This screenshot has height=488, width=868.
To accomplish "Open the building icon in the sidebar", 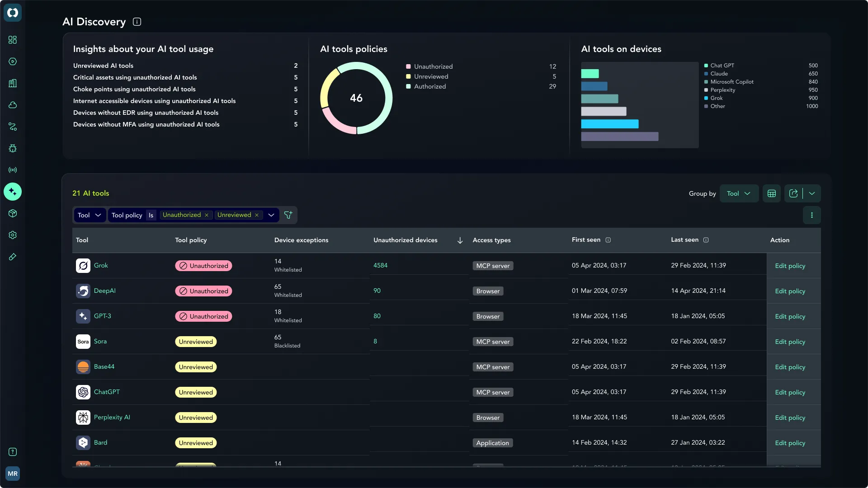I will [13, 83].
